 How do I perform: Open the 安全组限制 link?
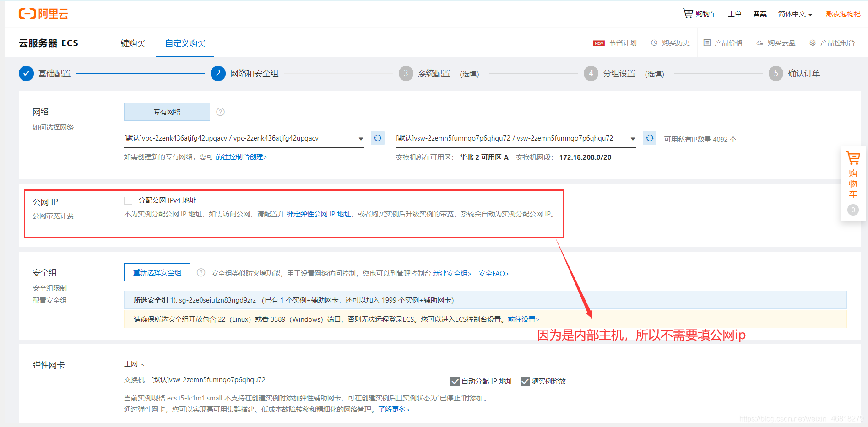[x=49, y=288]
